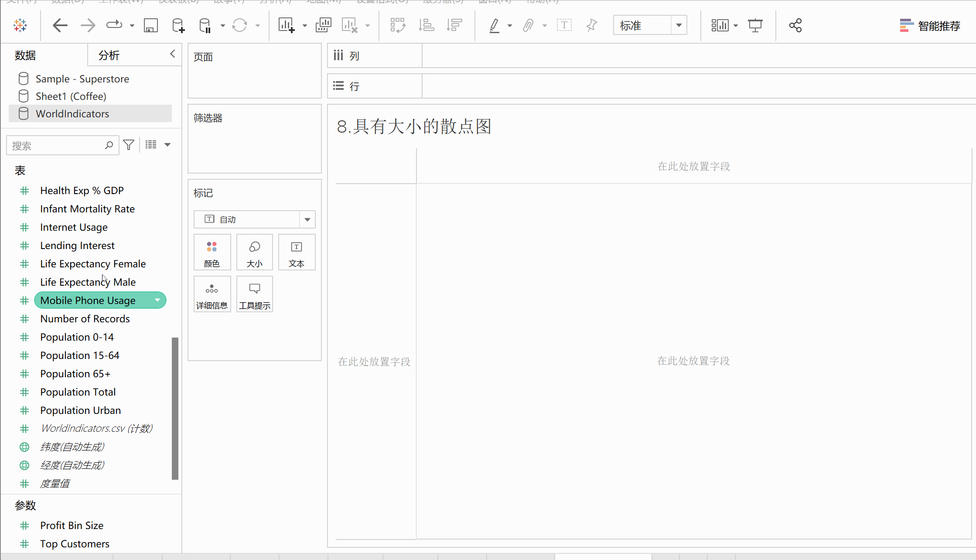Switch to the 分析 tab
Viewport: 976px width, 560px height.
point(109,55)
